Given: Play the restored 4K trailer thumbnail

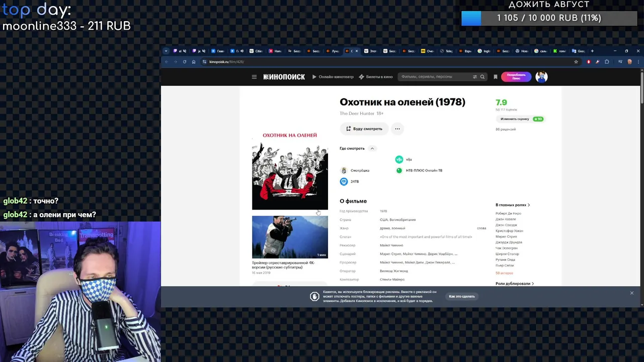Looking at the screenshot, I should pyautogui.click(x=290, y=237).
